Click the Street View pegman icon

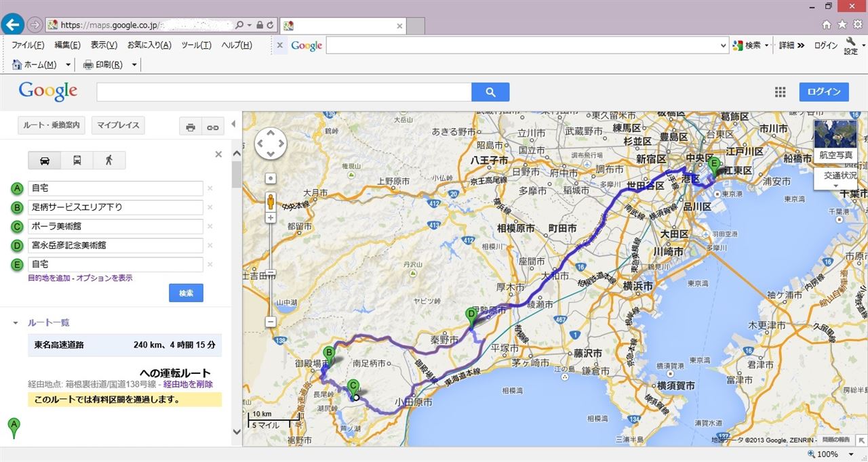tap(271, 201)
